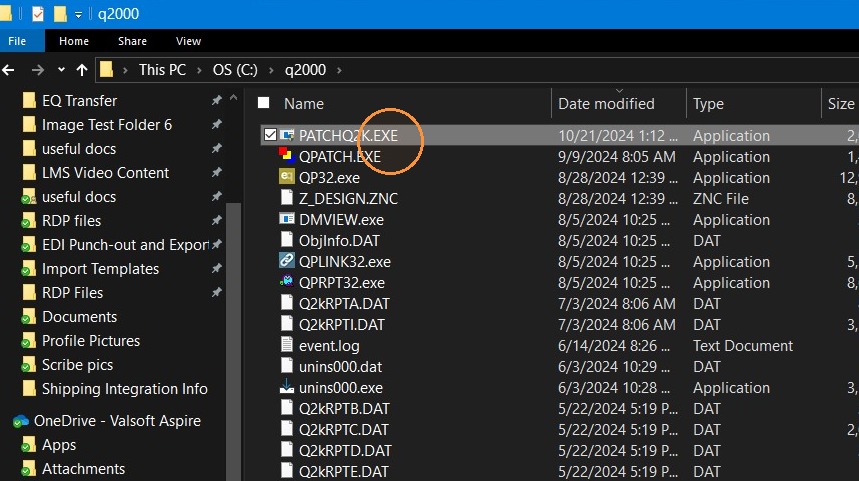Sort by the Name column header
This screenshot has height=481, width=859.
303,104
